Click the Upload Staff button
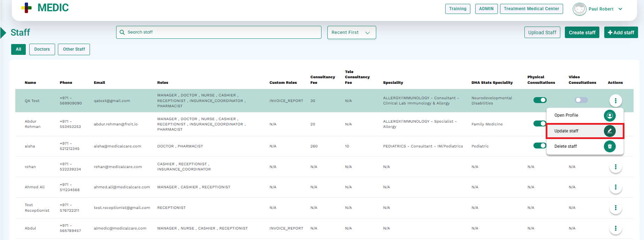The height and width of the screenshot is (240, 644). point(542,32)
